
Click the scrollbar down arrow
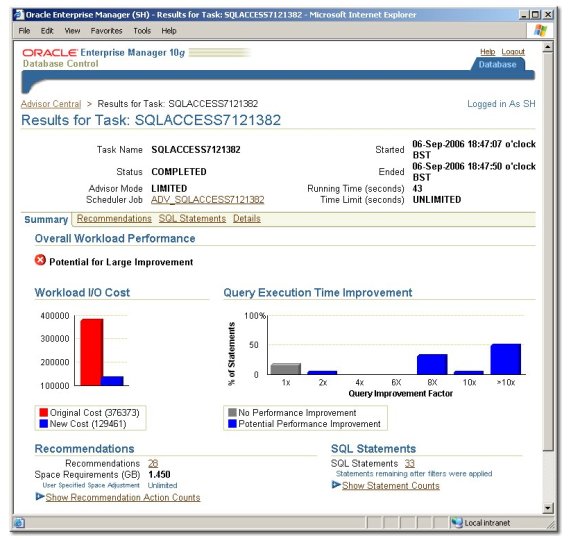click(547, 508)
